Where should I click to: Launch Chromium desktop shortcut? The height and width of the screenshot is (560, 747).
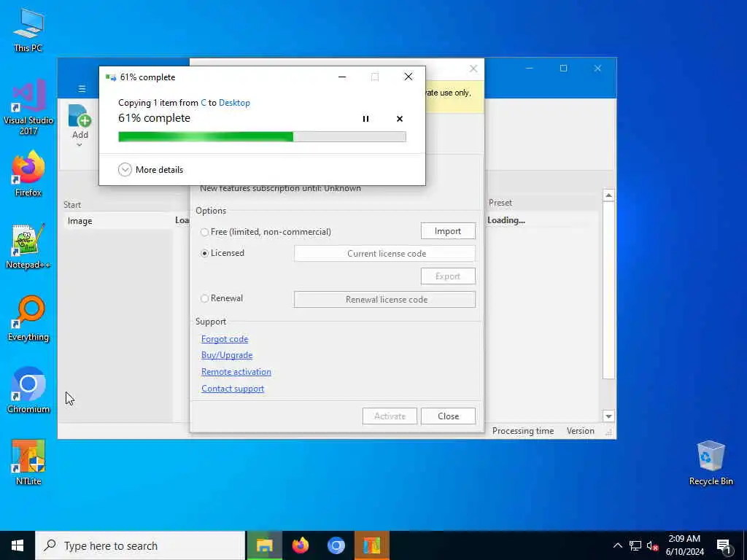coord(28,391)
